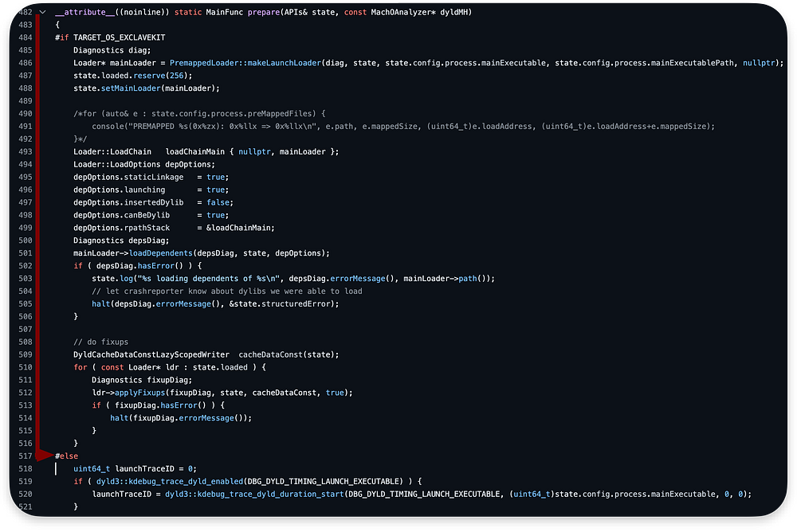Click the prepare function name

264,12
